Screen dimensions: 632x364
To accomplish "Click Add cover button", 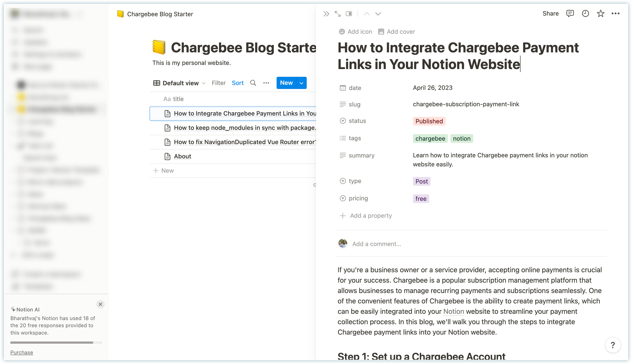I will click(x=396, y=32).
